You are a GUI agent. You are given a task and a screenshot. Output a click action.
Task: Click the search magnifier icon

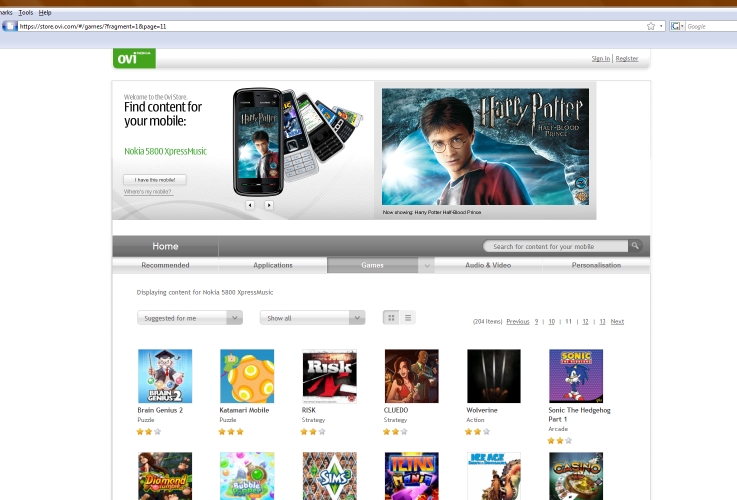click(x=635, y=246)
